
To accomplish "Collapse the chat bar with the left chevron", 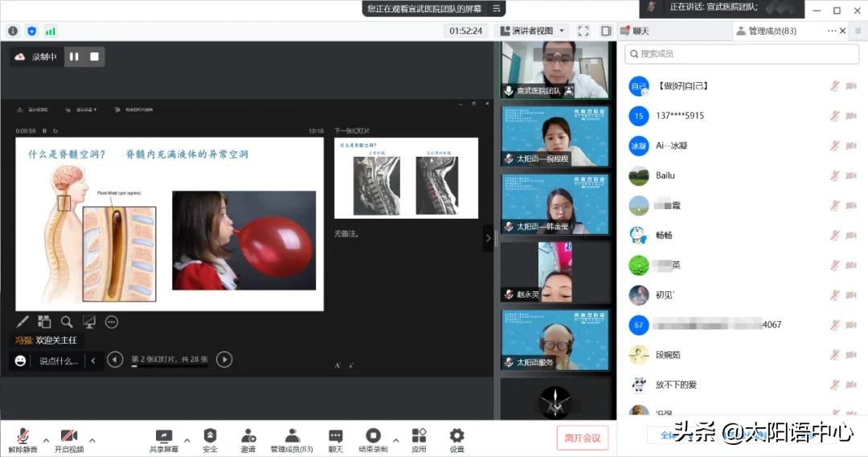I will pyautogui.click(x=93, y=361).
